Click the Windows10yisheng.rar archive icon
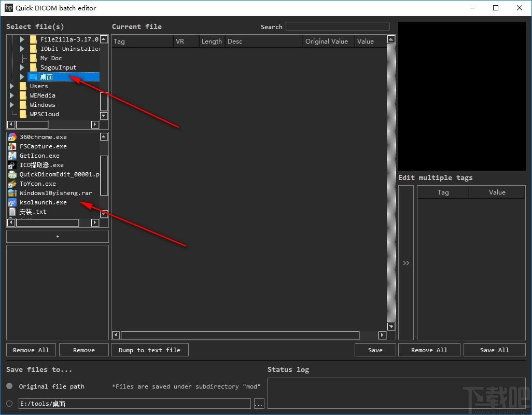Image resolution: width=532 pixels, height=415 pixels. click(12, 193)
